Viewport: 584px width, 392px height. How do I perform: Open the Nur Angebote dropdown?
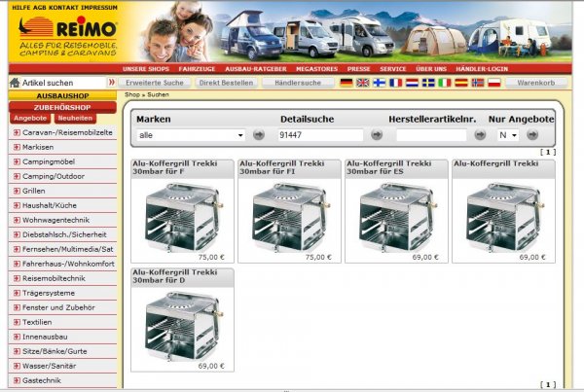click(x=508, y=135)
